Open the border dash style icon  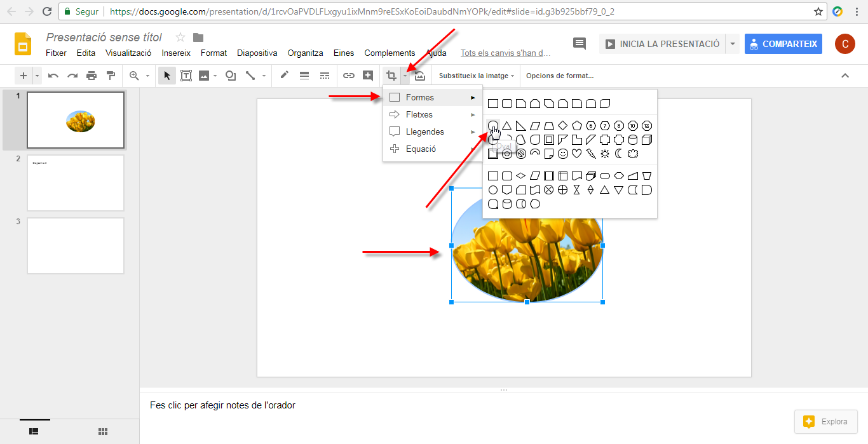325,76
